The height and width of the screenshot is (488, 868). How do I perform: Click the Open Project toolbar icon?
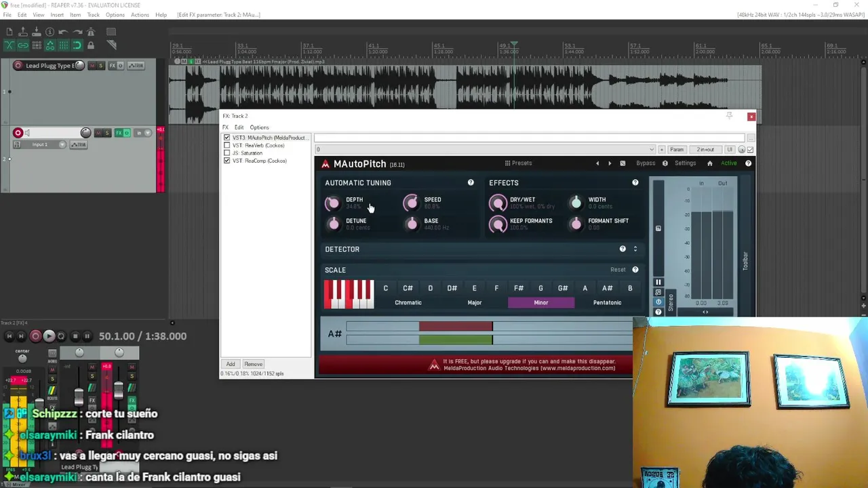point(23,32)
